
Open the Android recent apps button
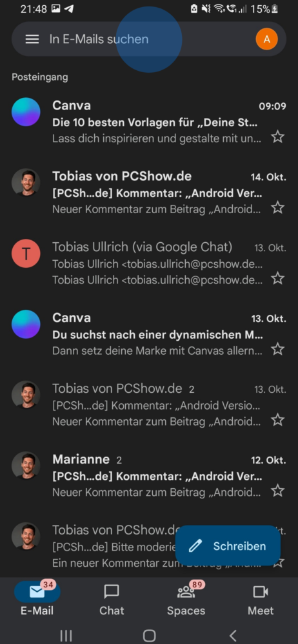[x=66, y=636]
